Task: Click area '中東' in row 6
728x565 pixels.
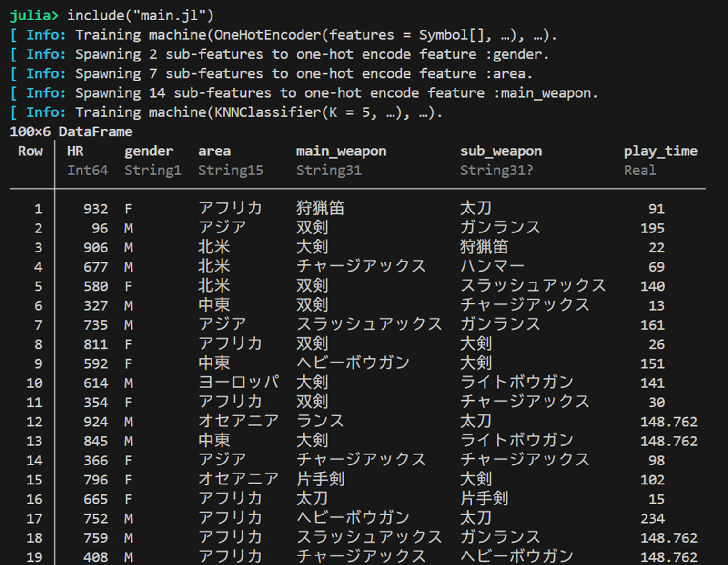Action: [214, 305]
